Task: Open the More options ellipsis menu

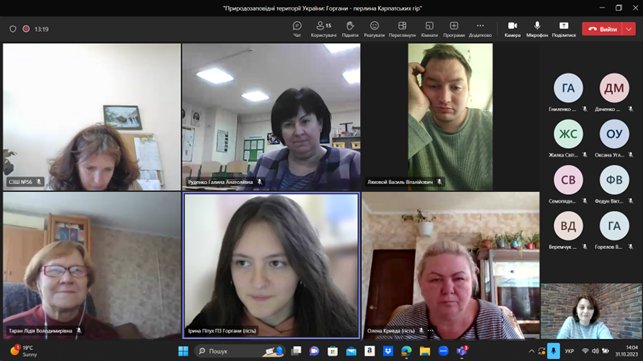Action: pos(480,29)
